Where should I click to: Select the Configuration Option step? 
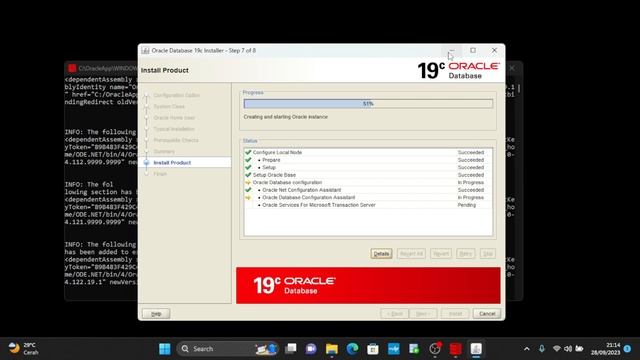click(177, 95)
